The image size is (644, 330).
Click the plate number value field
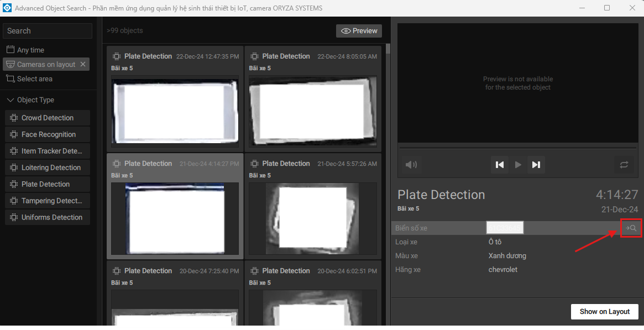pyautogui.click(x=505, y=228)
